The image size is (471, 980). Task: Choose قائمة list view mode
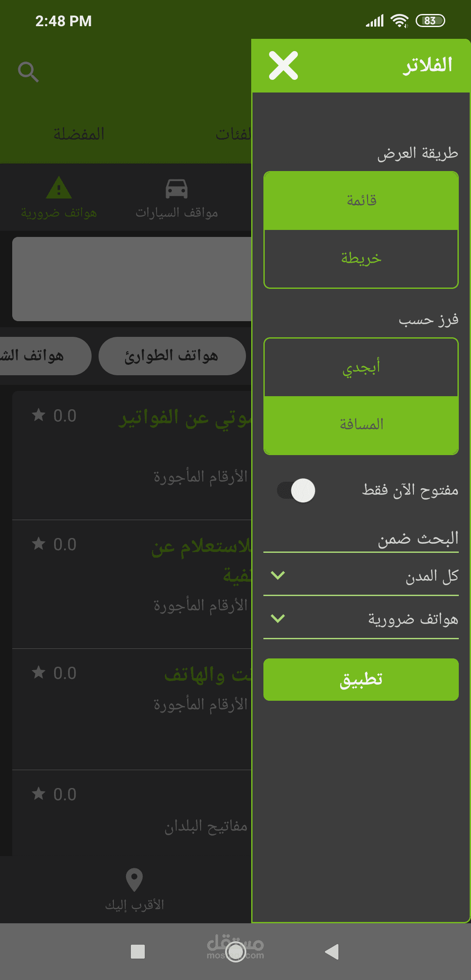click(x=361, y=201)
